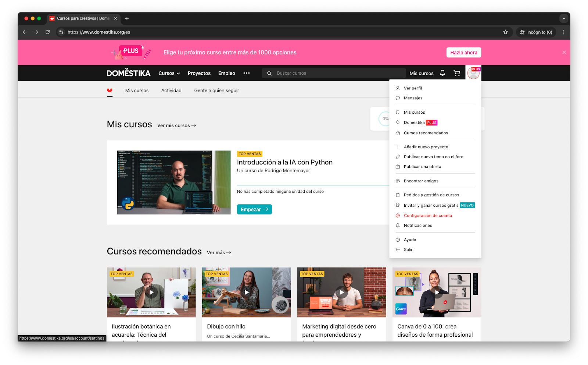The image size is (588, 365).
Task: Open Empleo in the navbar
Action: (226, 73)
